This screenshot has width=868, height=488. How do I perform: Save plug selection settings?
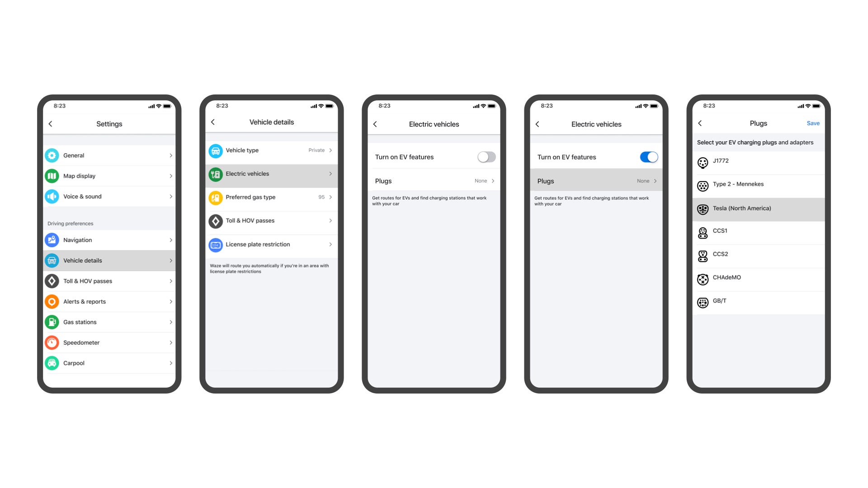tap(812, 123)
